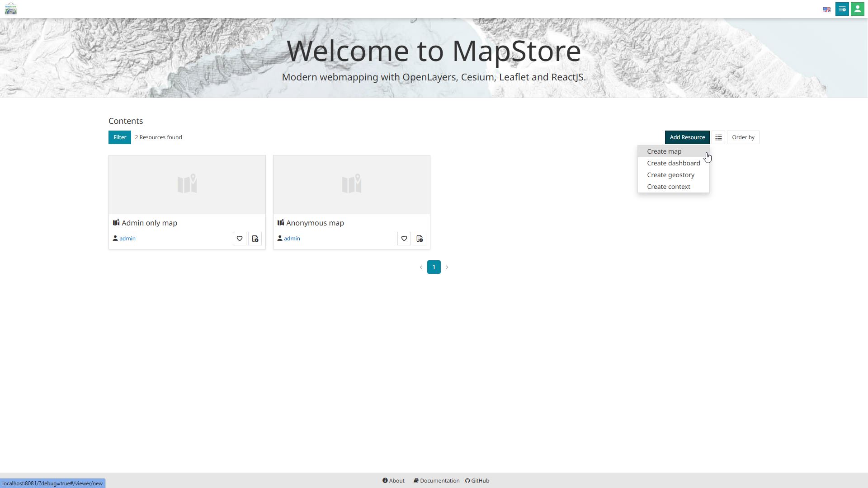Open admin link on Admin only map
868x488 pixels.
[x=127, y=239]
